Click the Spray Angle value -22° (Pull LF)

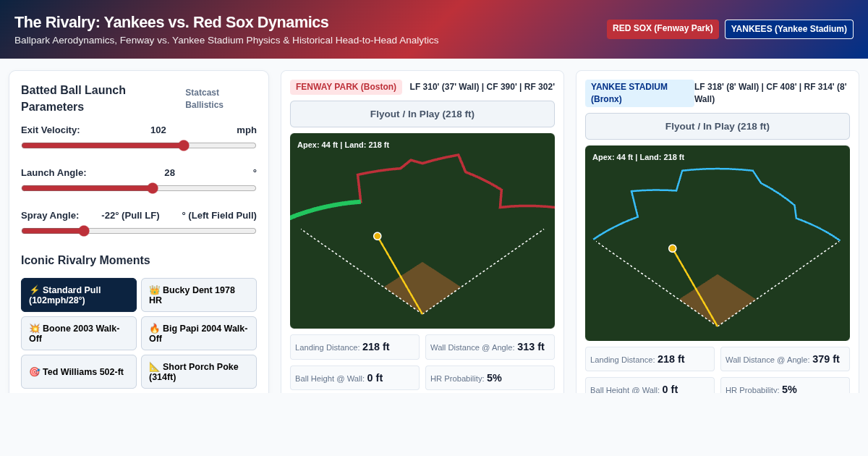click(130, 216)
